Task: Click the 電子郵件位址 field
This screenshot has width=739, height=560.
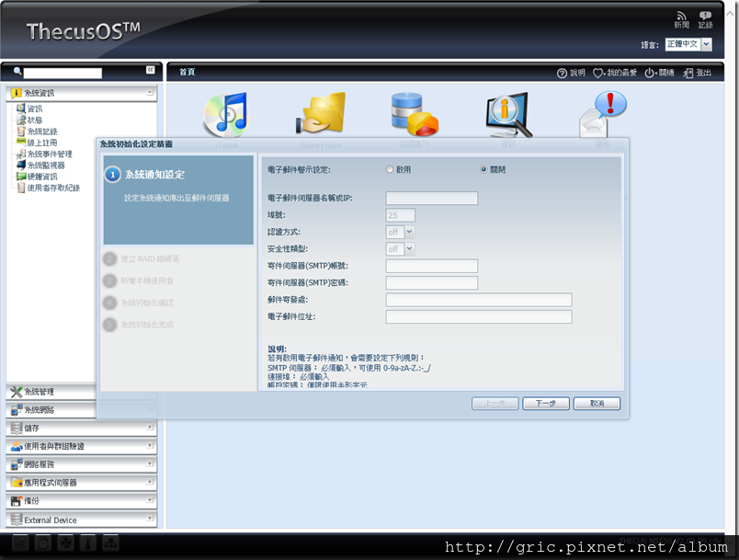Action: [479, 316]
